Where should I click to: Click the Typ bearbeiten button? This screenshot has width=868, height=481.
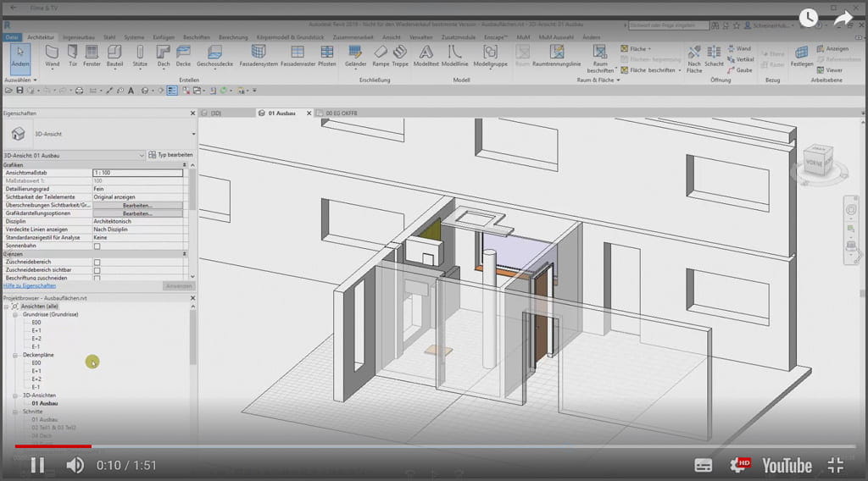[170, 155]
